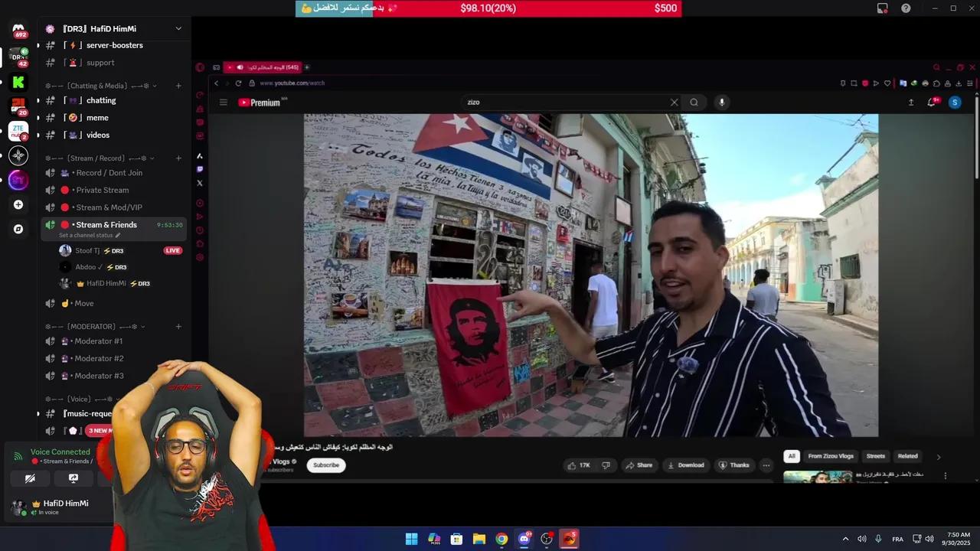Download the YouTube video
Image resolution: width=980 pixels, height=551 pixels.
pos(686,465)
